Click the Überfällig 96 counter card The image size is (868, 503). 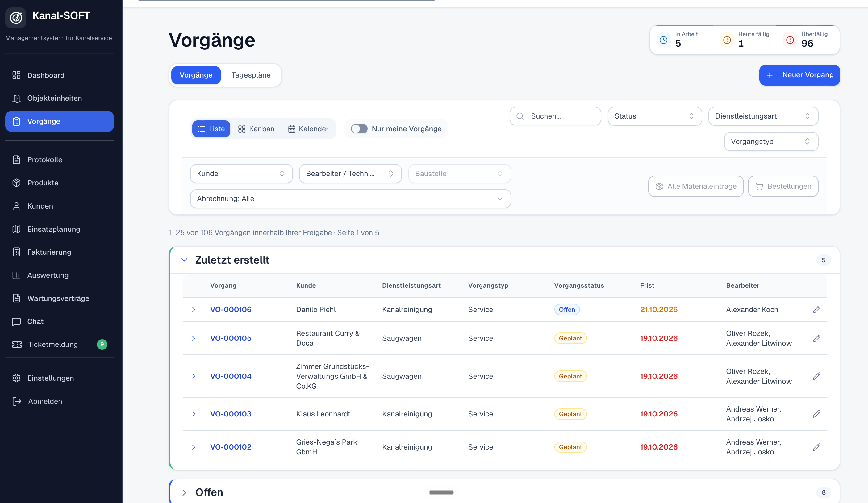tap(807, 40)
